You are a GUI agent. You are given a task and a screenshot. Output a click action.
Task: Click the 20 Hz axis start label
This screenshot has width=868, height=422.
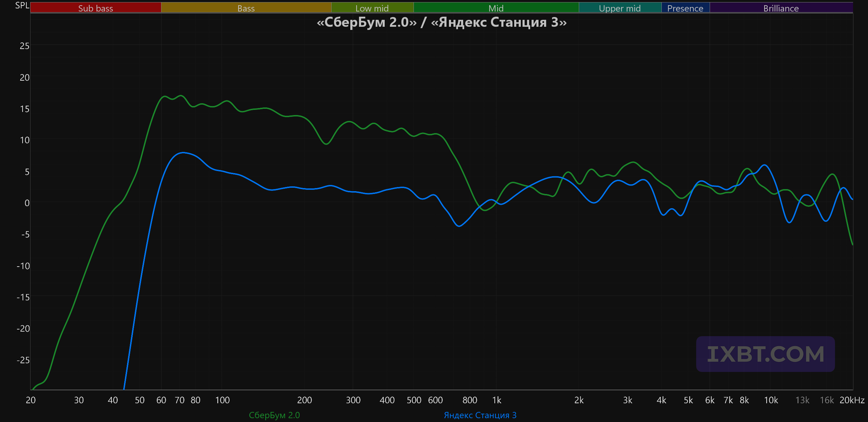point(31,400)
